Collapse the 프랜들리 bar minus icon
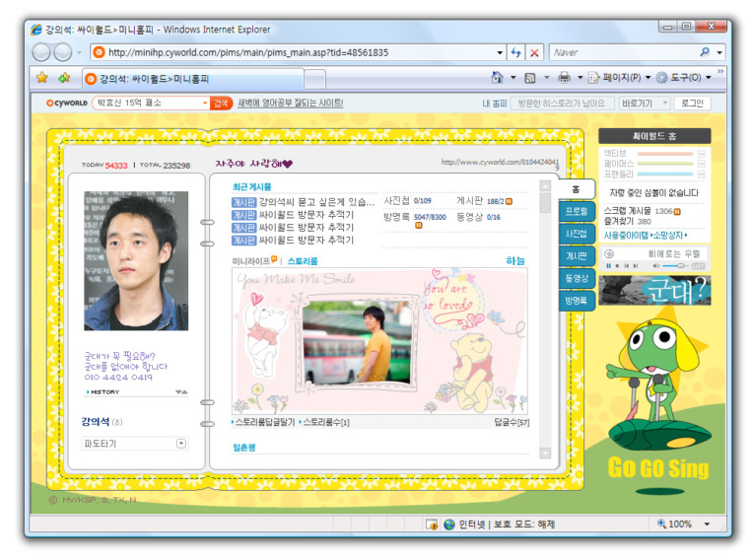752x560 pixels. click(701, 175)
